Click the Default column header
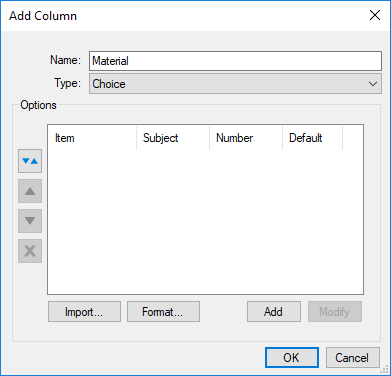The width and height of the screenshot is (391, 376). click(312, 138)
